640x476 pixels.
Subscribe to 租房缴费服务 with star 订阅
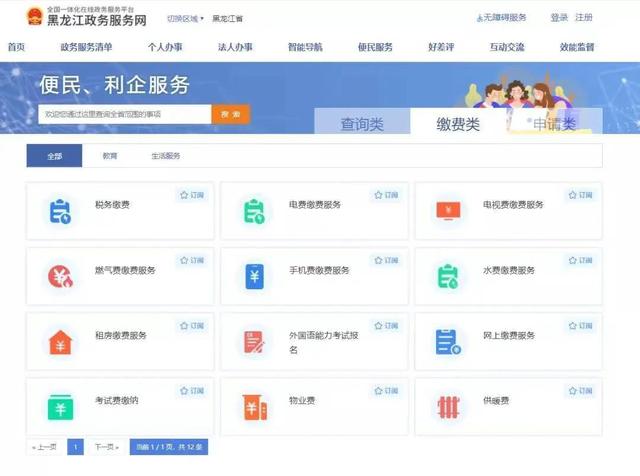pyautogui.click(x=192, y=325)
